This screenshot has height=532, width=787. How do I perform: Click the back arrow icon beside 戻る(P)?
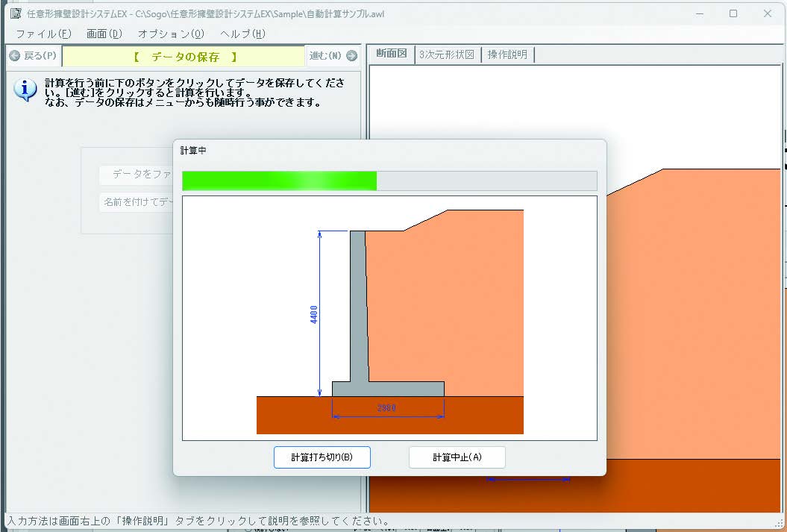(15, 56)
